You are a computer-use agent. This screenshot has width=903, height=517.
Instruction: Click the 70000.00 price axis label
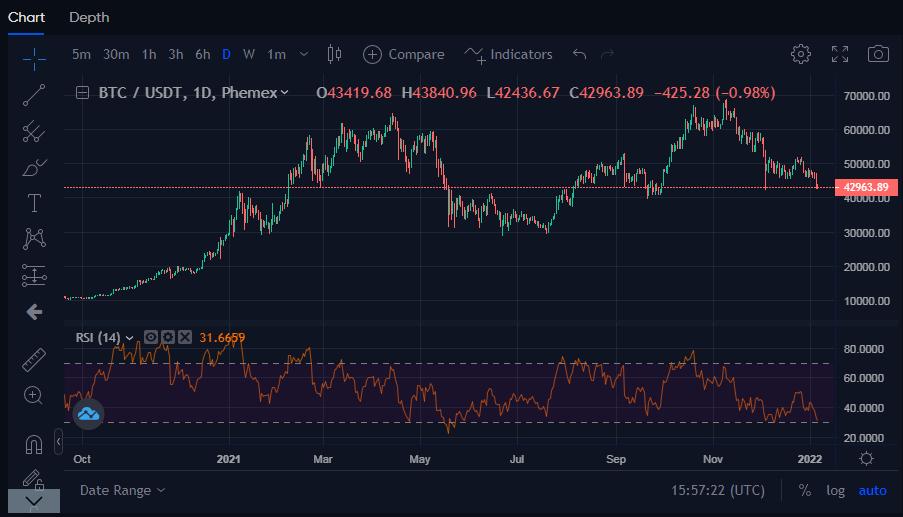tap(867, 96)
